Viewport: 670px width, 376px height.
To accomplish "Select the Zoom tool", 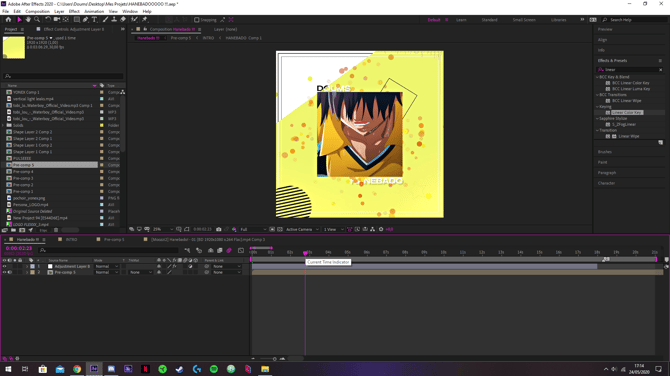I will point(37,20).
